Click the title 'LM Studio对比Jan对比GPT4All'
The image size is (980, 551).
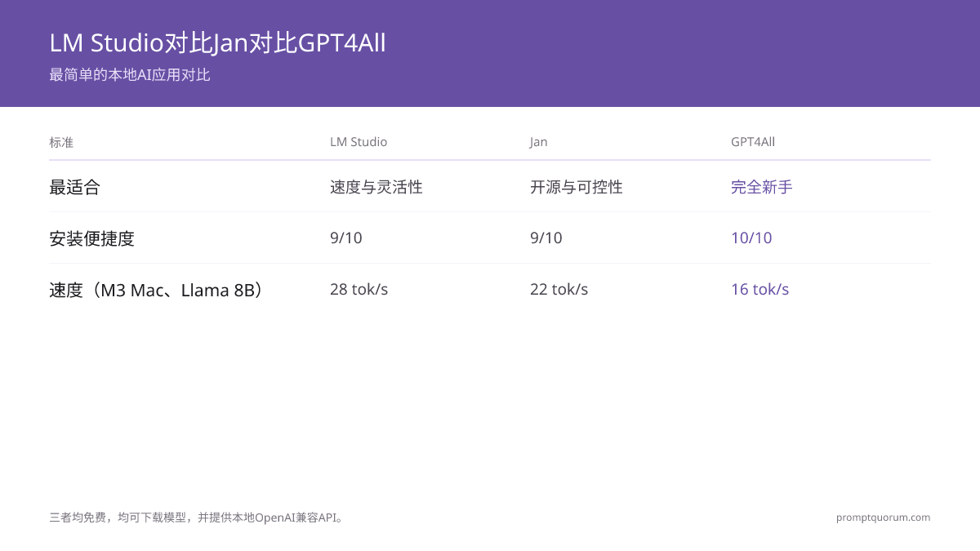(217, 42)
